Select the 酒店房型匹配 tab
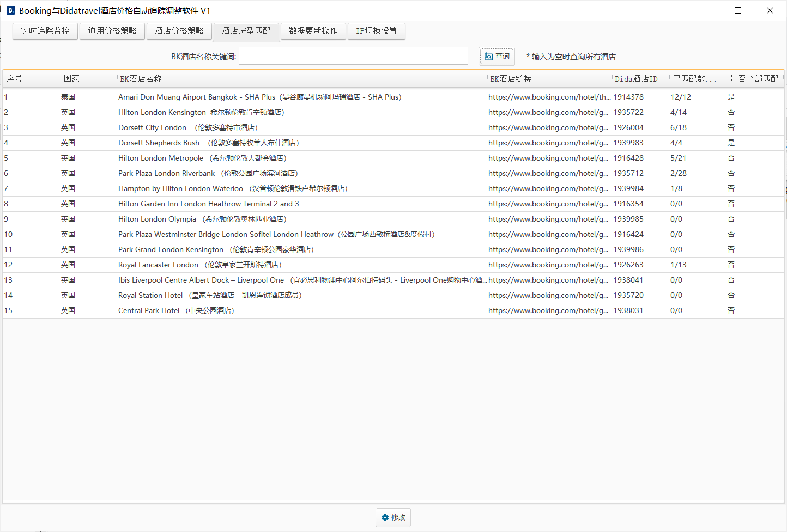 click(246, 31)
